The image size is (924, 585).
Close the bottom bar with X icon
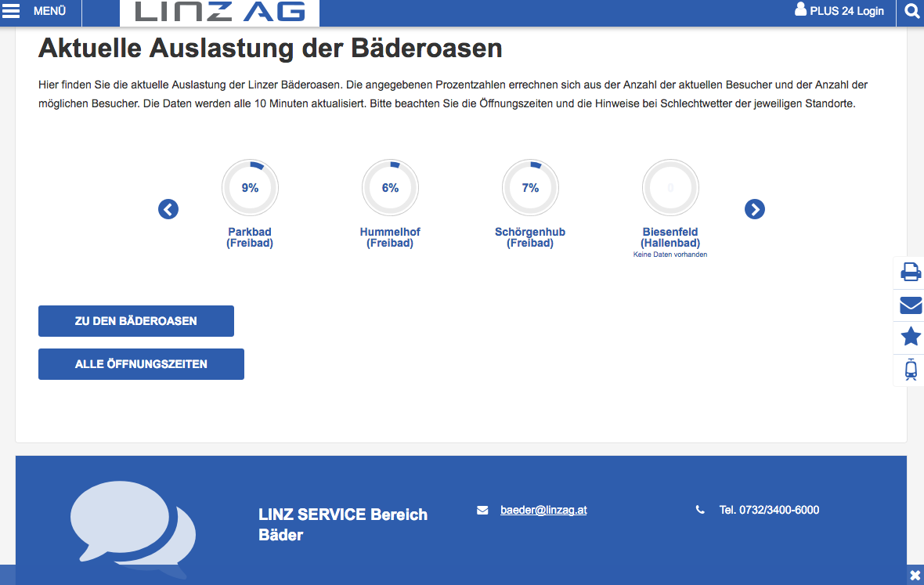tap(915, 576)
